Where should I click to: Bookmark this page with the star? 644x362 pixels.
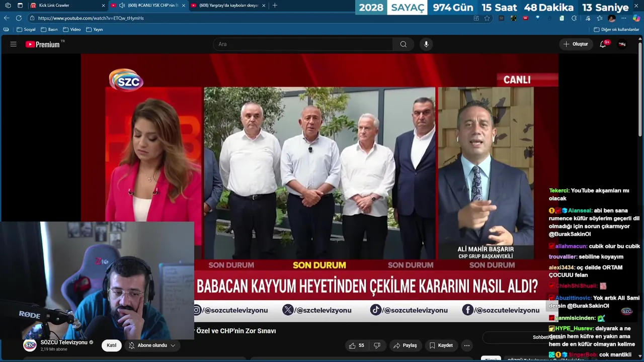point(487,18)
